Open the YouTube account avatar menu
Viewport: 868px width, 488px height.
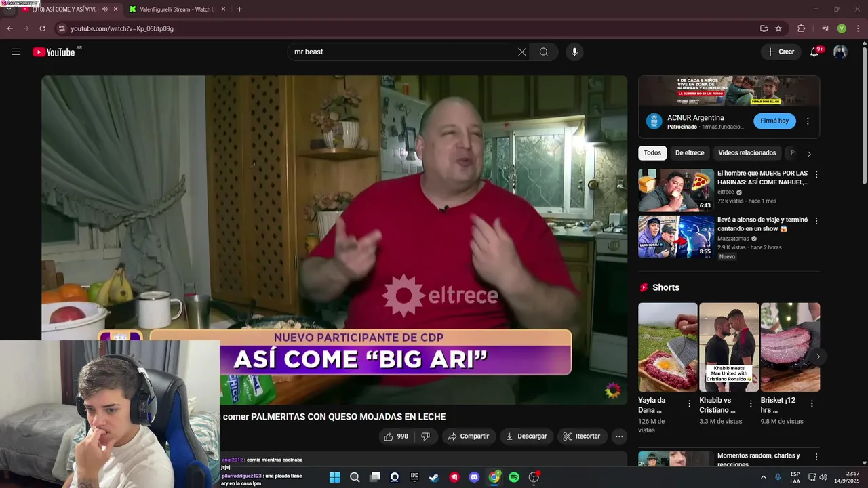click(840, 52)
